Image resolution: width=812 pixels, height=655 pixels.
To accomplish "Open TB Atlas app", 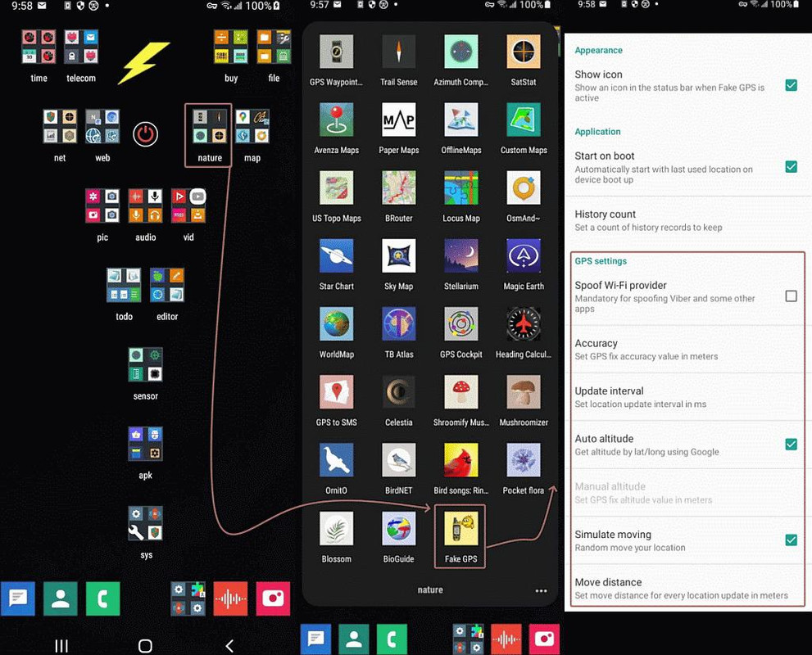I will (x=398, y=324).
